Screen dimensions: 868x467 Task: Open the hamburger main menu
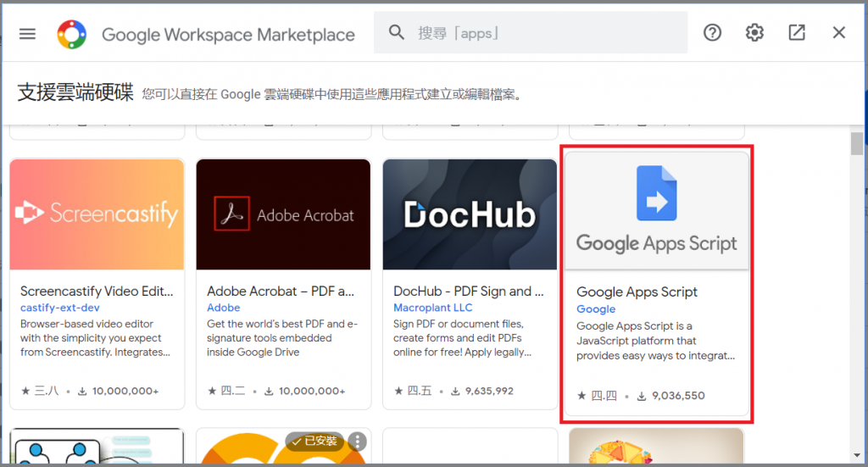point(27,34)
